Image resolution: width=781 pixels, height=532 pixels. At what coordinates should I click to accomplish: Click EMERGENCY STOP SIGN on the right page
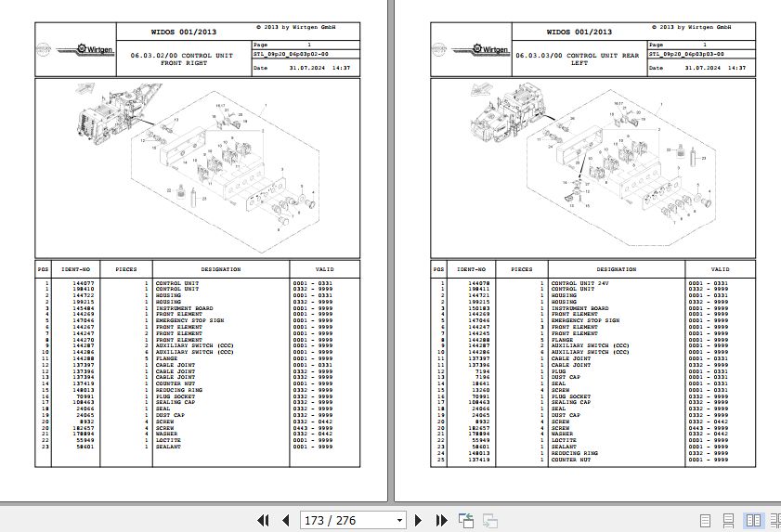[x=585, y=320]
